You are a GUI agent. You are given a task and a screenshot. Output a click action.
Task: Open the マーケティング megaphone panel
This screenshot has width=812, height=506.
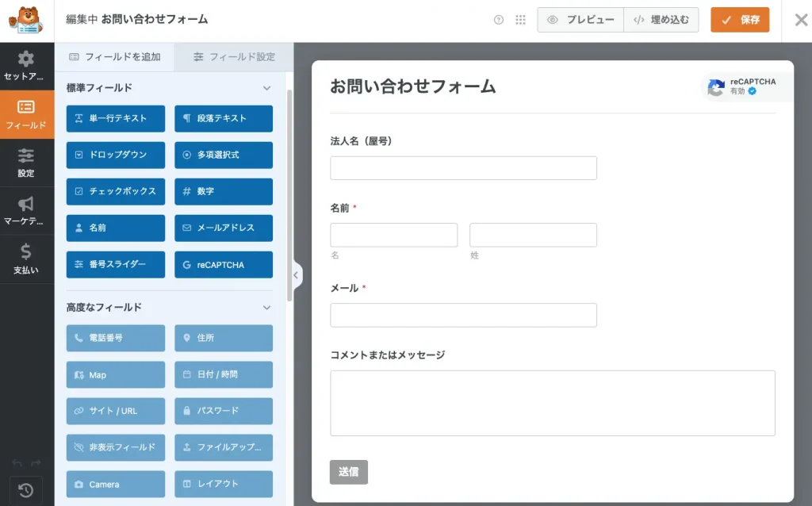(x=26, y=211)
